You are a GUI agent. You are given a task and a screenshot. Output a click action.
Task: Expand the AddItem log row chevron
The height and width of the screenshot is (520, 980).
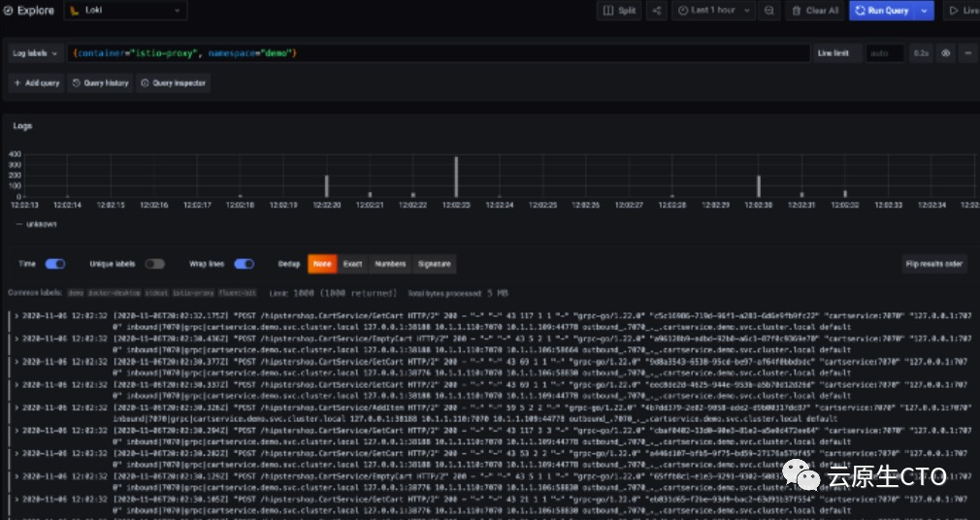pos(16,407)
